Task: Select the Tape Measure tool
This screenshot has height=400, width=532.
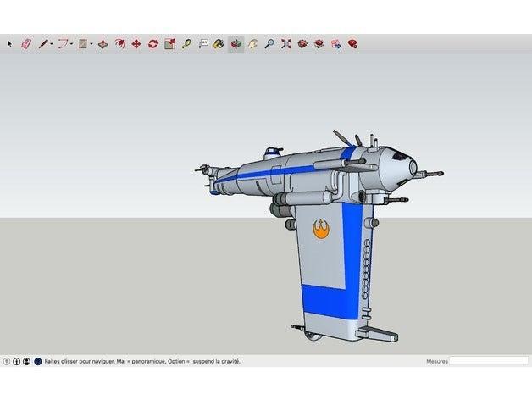Action: point(186,44)
